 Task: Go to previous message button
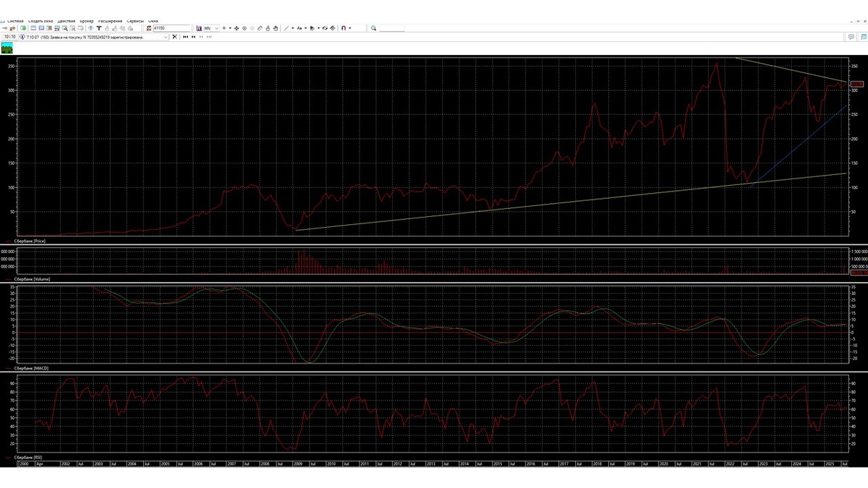click(x=193, y=37)
